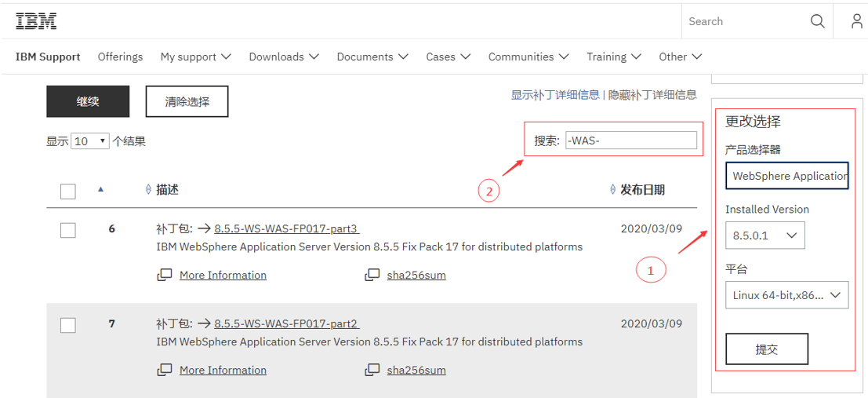Click the IBM logo

tap(37, 21)
